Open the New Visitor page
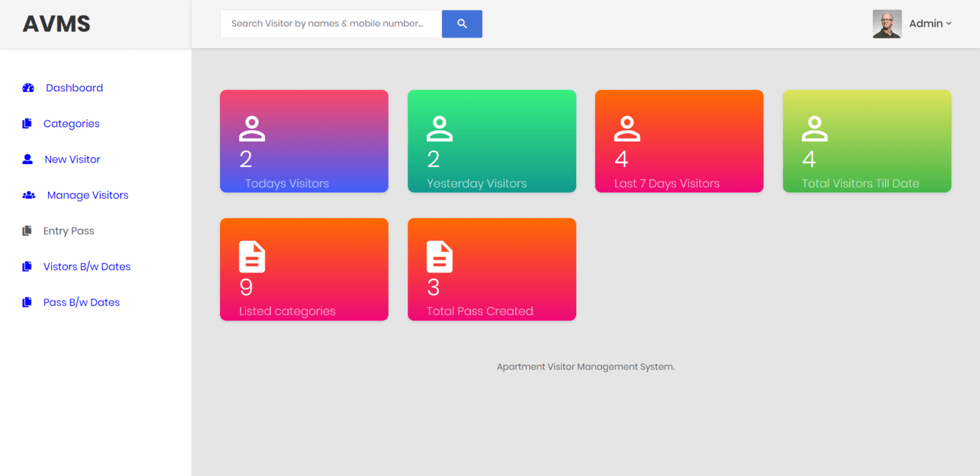 click(71, 159)
